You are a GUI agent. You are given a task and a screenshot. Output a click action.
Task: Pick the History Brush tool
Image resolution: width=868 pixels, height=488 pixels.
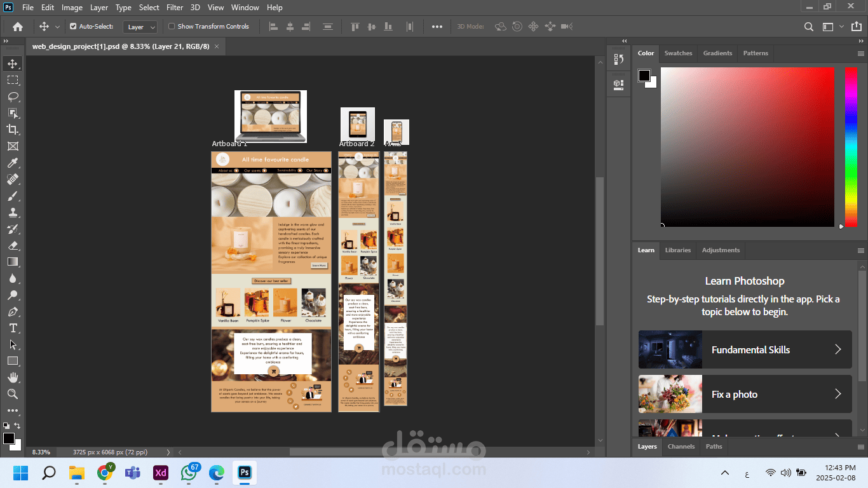pos(13,229)
